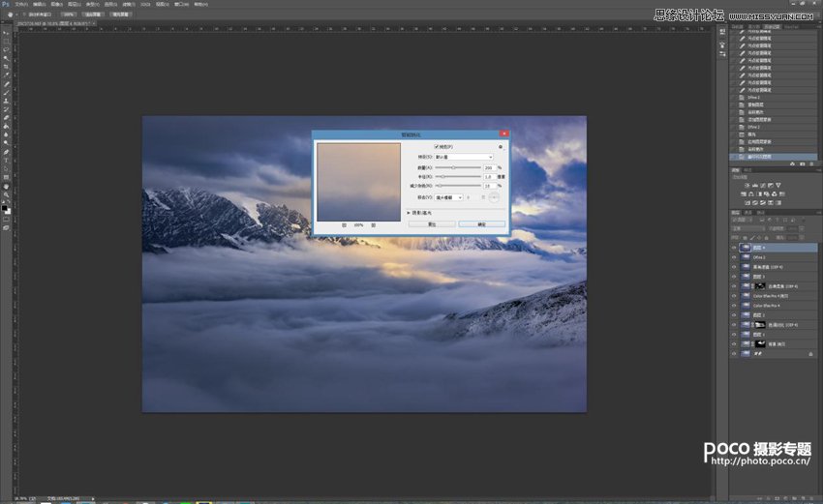Add a Hue/Saturation adjustment
The image size is (823, 504).
pyautogui.click(x=744, y=194)
